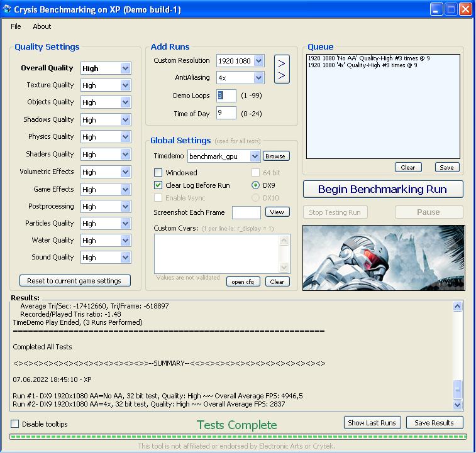This screenshot has width=476, height=453.
Task: Click the results scrollbar thumb
Action: [x=458, y=389]
